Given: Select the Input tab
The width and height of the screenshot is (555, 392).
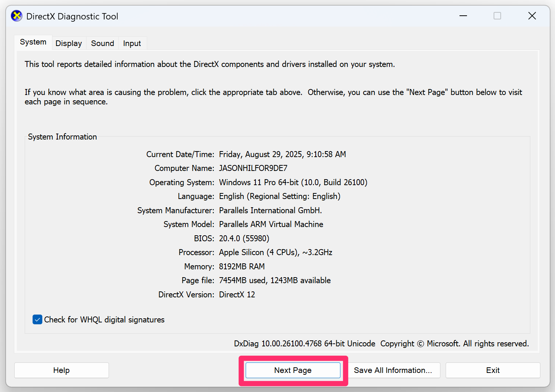Looking at the screenshot, I should click(x=132, y=43).
